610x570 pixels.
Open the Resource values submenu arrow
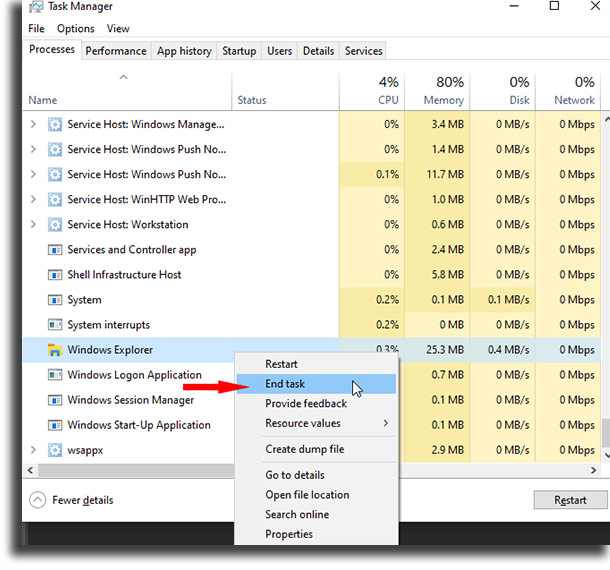(386, 423)
